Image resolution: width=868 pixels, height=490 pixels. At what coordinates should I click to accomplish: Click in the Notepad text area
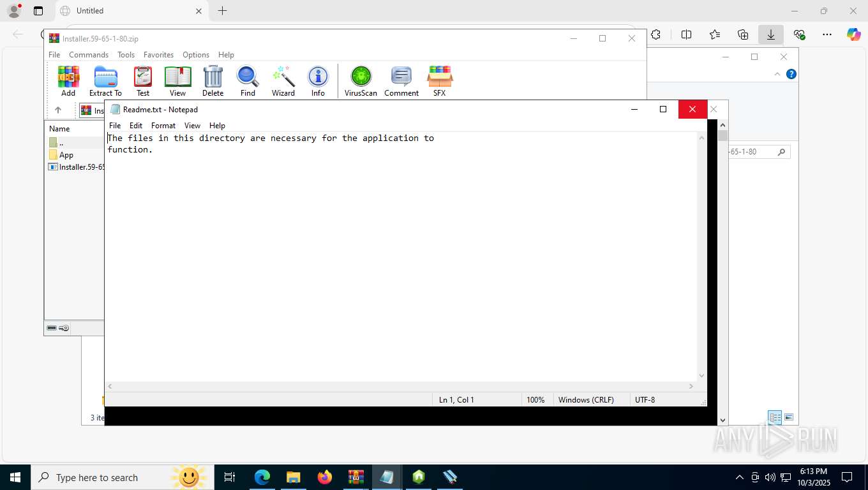click(x=401, y=256)
